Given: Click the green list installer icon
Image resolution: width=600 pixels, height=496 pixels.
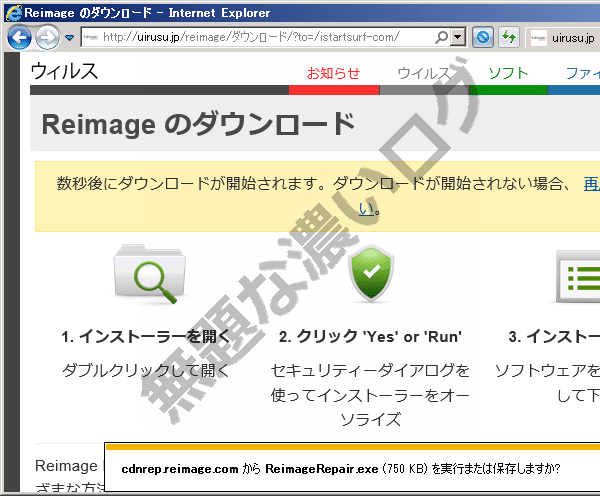Looking at the screenshot, I should coord(578,276).
